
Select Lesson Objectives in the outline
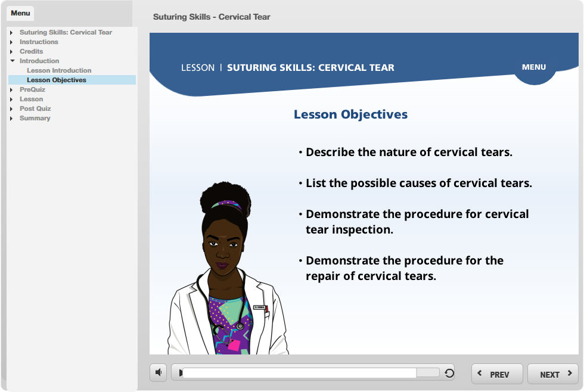click(x=57, y=80)
